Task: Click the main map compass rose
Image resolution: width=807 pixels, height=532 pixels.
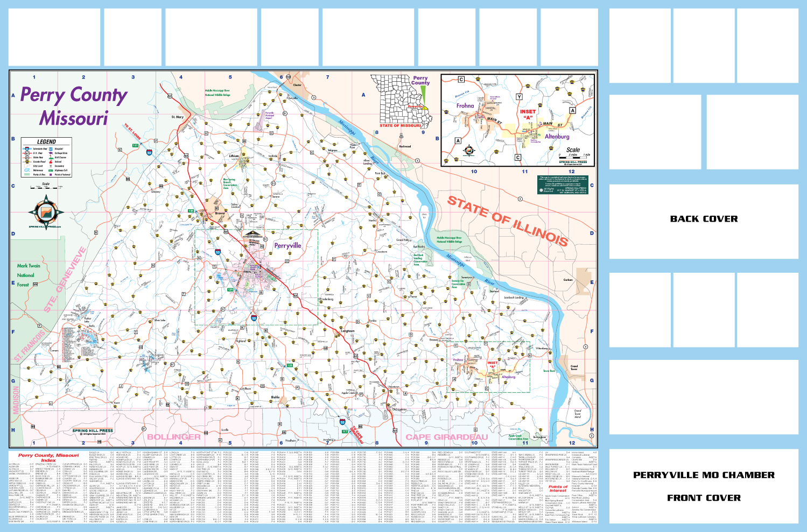Action: [46, 211]
